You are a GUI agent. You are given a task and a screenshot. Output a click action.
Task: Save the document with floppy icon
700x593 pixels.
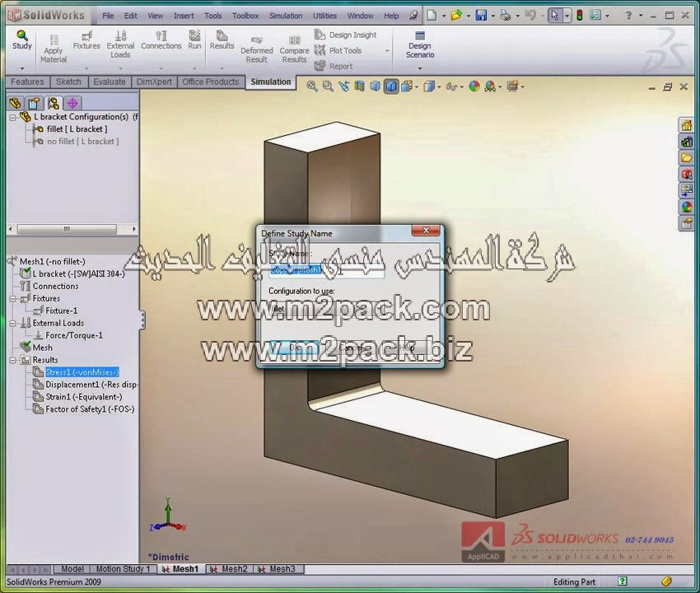pos(481,16)
